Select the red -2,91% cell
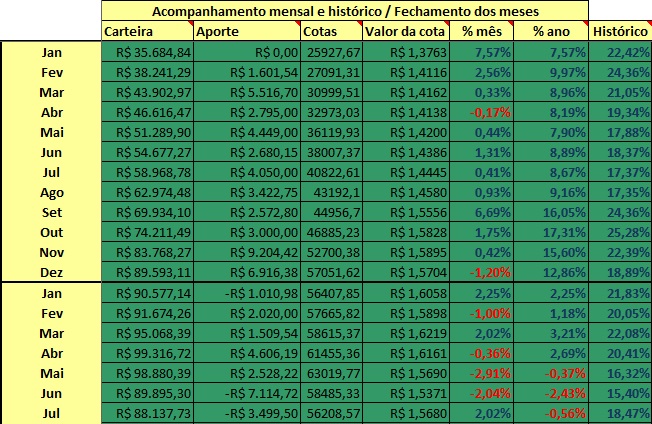 point(482,373)
